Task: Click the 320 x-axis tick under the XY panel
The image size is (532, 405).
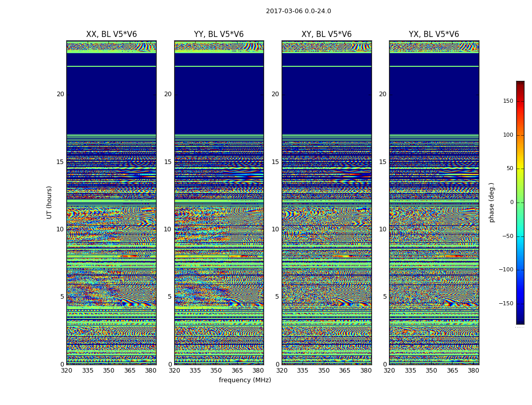Action: [x=282, y=371]
